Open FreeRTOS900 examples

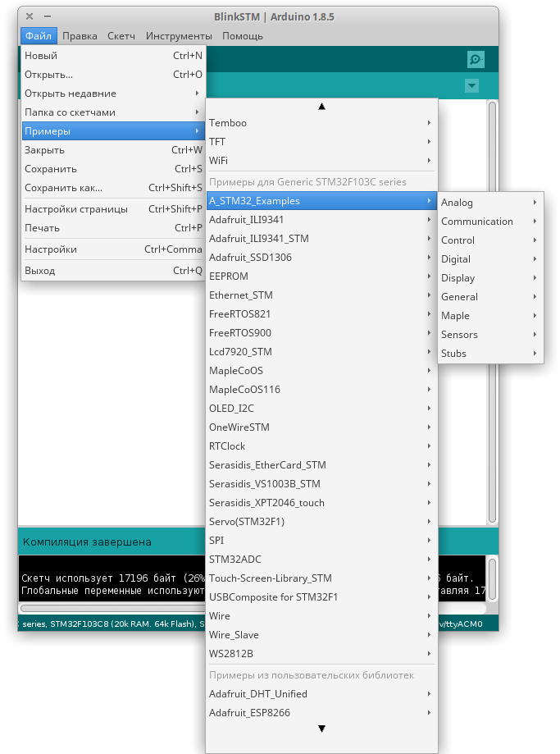click(x=321, y=333)
